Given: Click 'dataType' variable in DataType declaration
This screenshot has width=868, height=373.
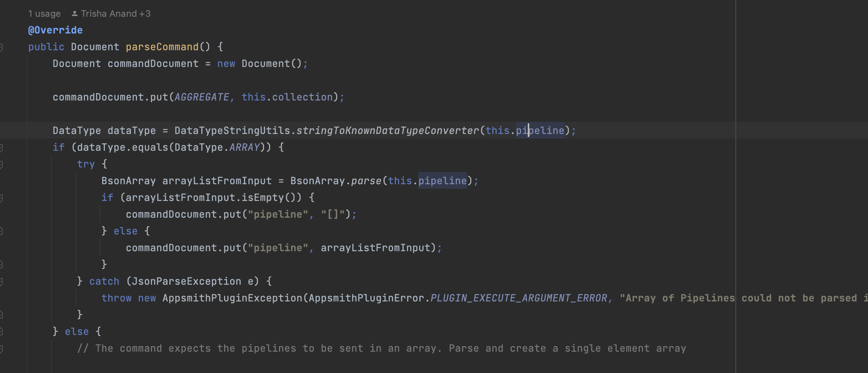Looking at the screenshot, I should 132,131.
